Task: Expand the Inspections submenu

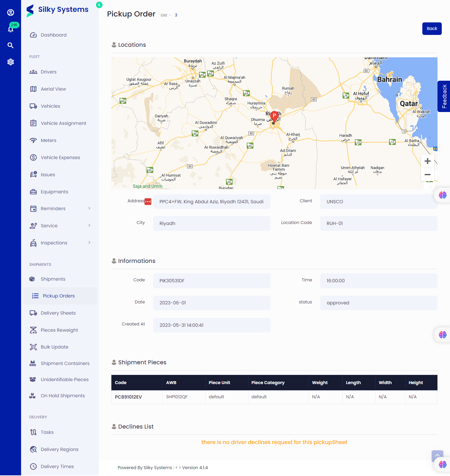Action: tap(89, 243)
